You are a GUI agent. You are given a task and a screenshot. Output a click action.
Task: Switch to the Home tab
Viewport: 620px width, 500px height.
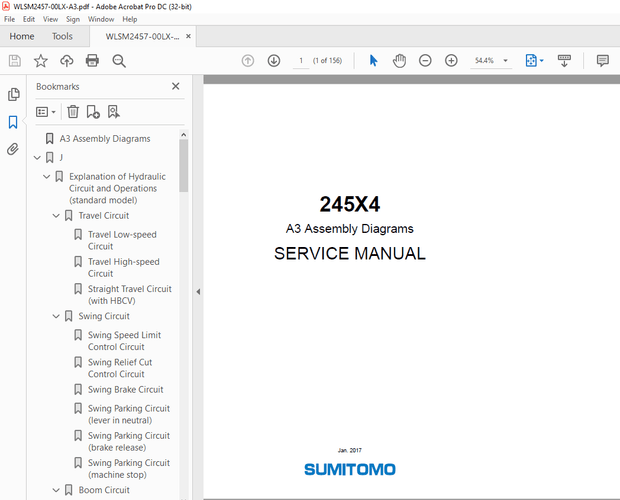[22, 36]
